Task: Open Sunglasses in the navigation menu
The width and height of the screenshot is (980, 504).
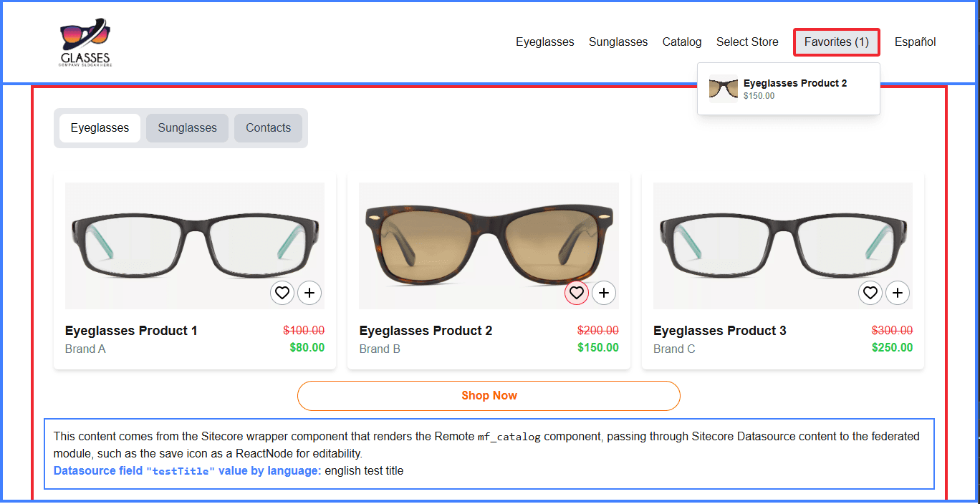Action: (618, 42)
